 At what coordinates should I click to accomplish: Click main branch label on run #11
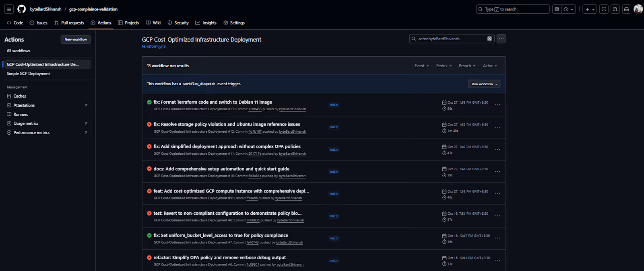(x=334, y=150)
